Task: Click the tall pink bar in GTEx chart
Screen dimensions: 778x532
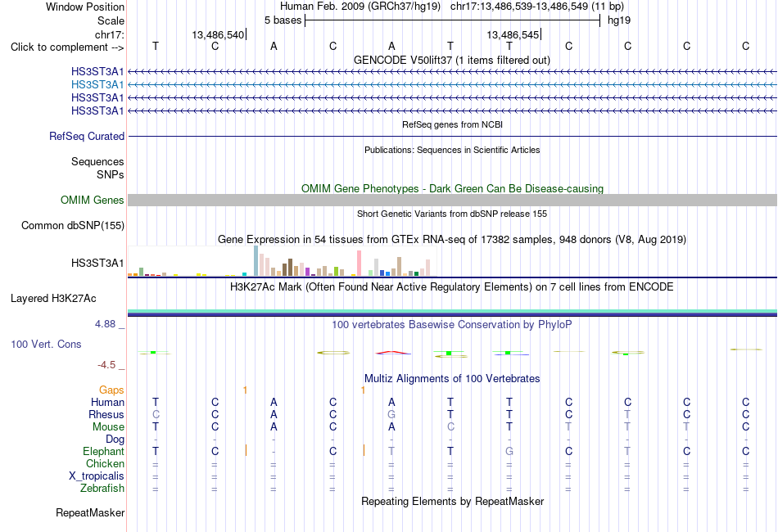Action: [x=360, y=264]
